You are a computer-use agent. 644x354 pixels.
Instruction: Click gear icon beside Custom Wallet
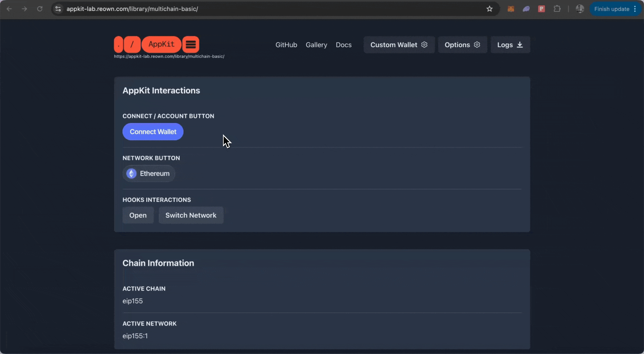424,45
